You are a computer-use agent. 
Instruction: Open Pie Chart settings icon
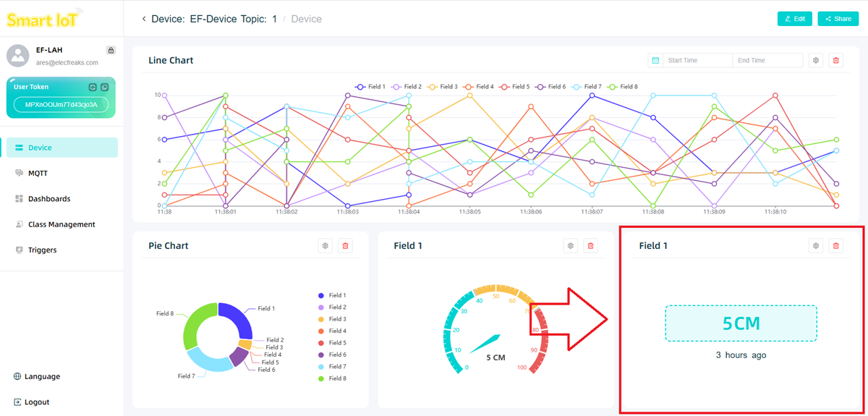[x=325, y=246]
